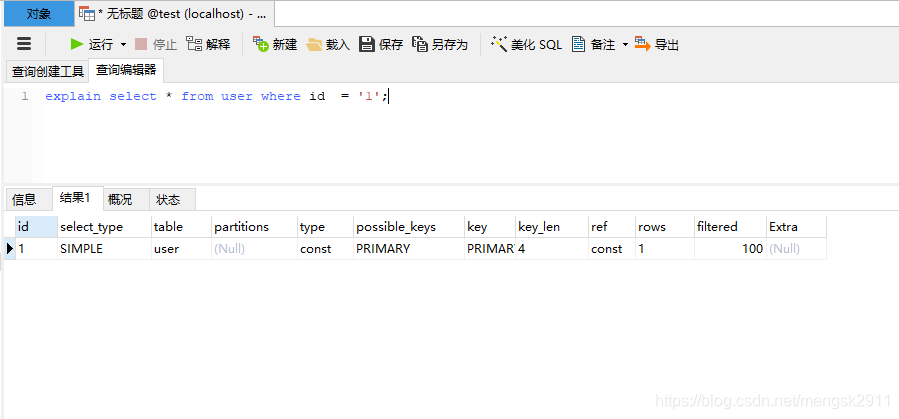Open the 查询编辑器 tab
899x419 pixels.
coord(126,71)
